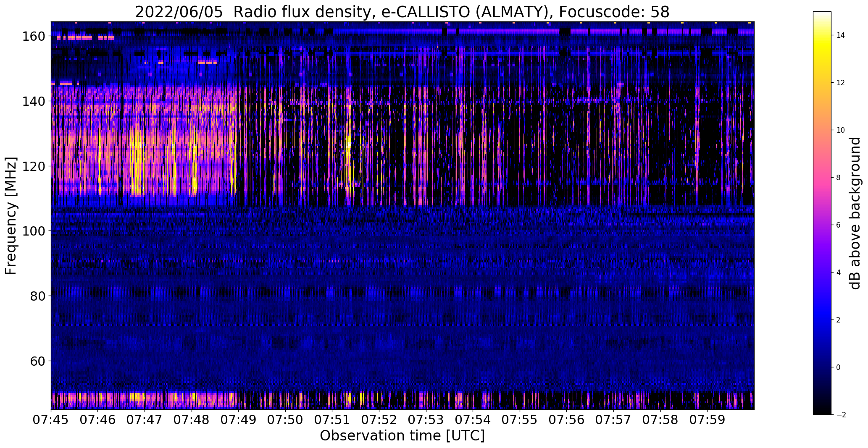
Task: Click the 07:53 time tick label
Action: point(426,419)
